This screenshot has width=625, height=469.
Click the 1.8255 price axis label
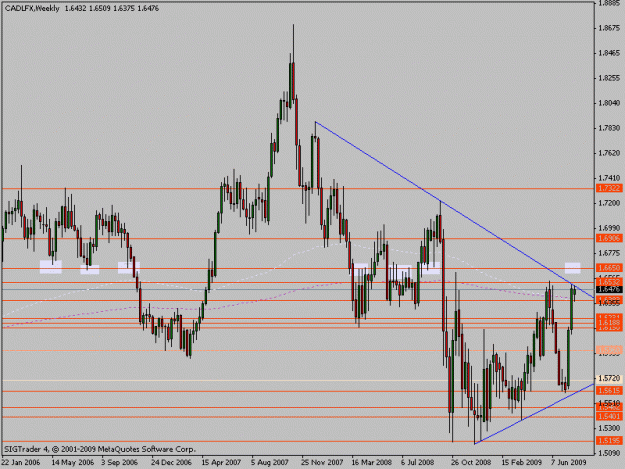(x=609, y=78)
